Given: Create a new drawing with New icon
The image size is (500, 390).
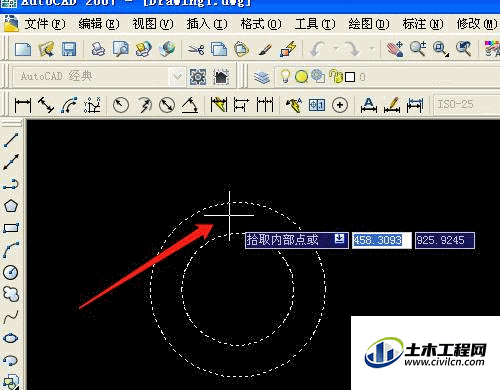Looking at the screenshot, I should pyautogui.click(x=23, y=49).
